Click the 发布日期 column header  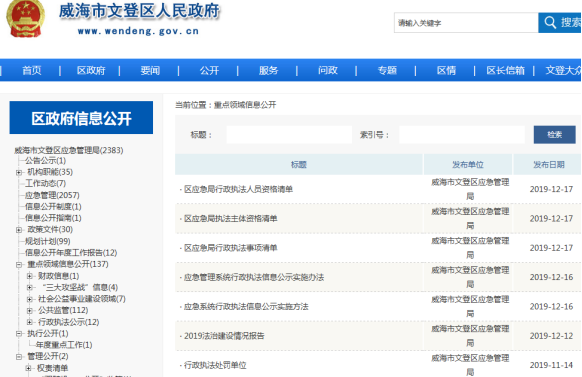[x=548, y=164]
